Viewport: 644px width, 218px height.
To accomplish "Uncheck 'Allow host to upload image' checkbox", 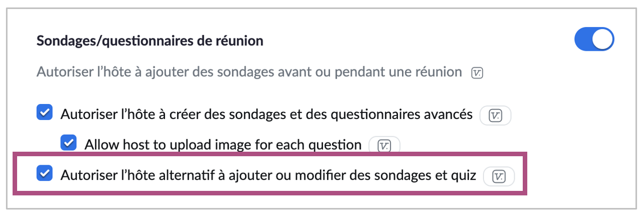I will click(68, 143).
